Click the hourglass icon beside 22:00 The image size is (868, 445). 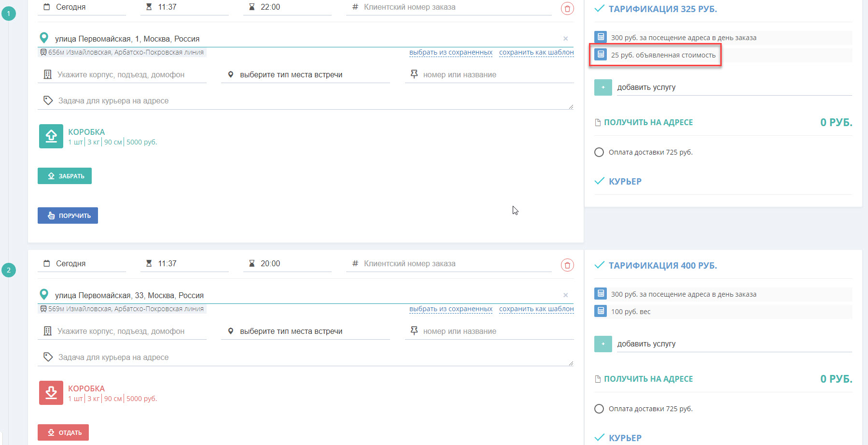[252, 7]
